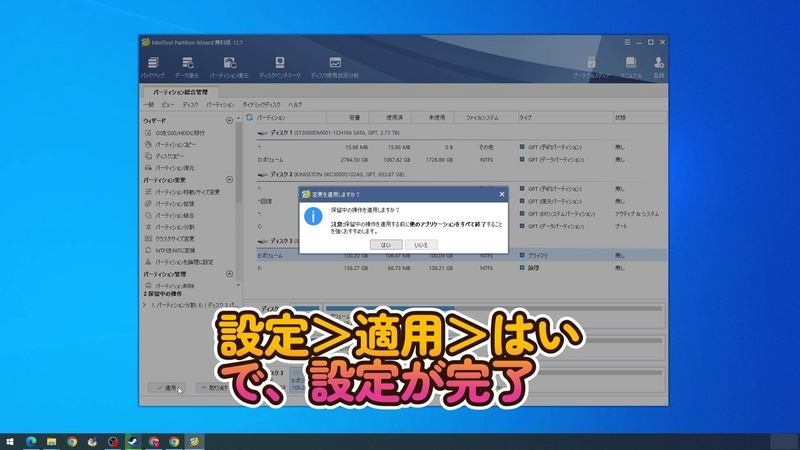Open the パーティション復元 toolbar tool
Viewport: 800px width, 450px height.
coord(229,67)
